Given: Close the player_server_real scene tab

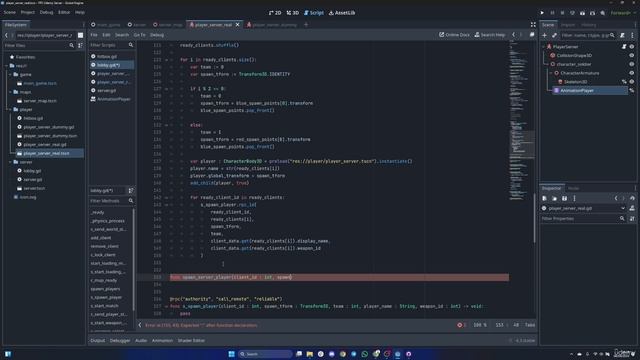Looking at the screenshot, I should click(238, 25).
